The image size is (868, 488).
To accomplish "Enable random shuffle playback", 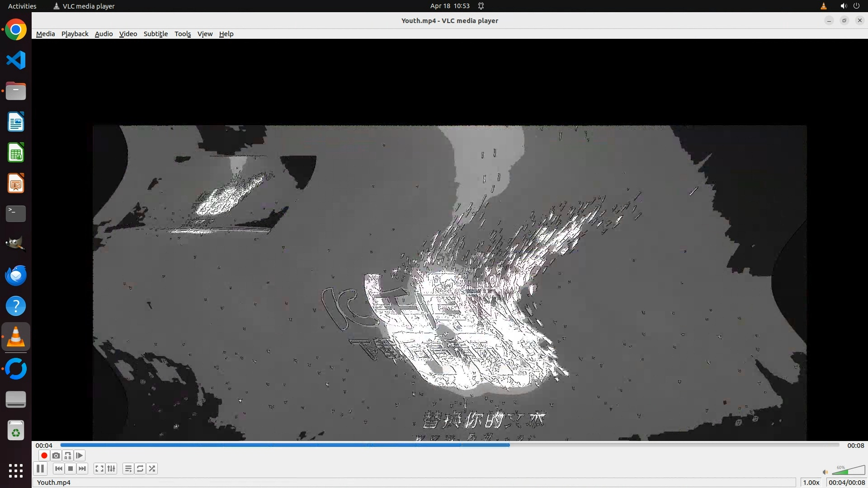I will point(152,469).
